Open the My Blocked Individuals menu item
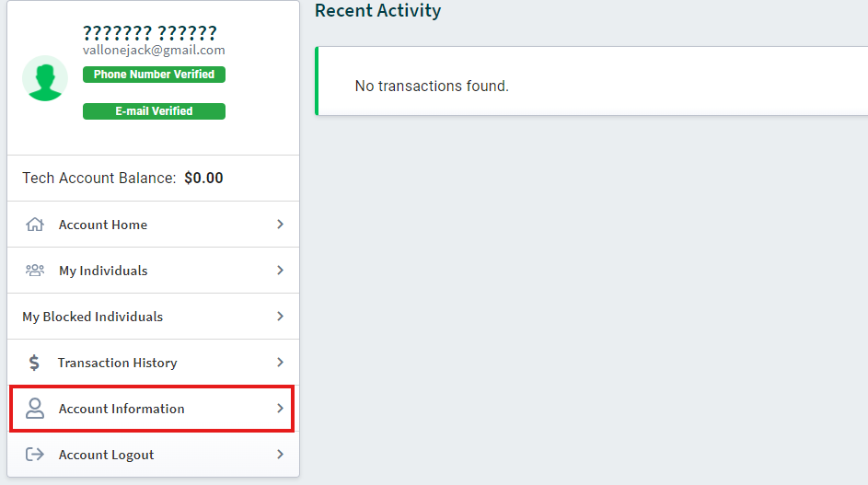This screenshot has width=868, height=485. pyautogui.click(x=93, y=317)
